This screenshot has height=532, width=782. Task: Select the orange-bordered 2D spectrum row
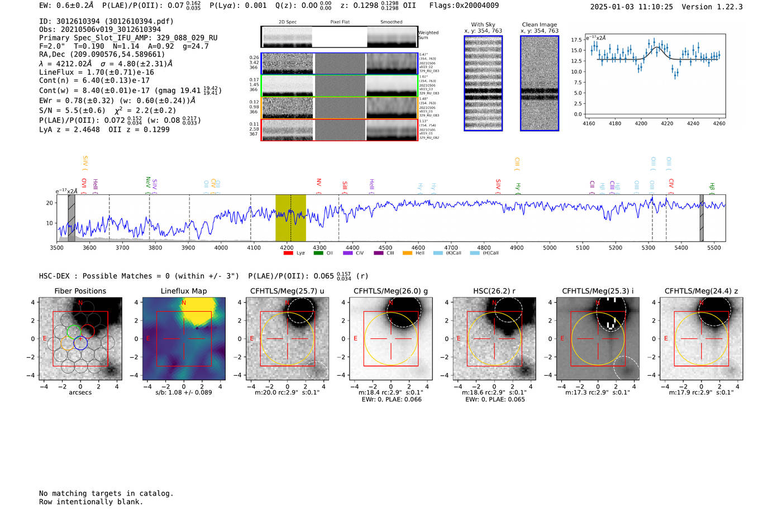(340, 108)
